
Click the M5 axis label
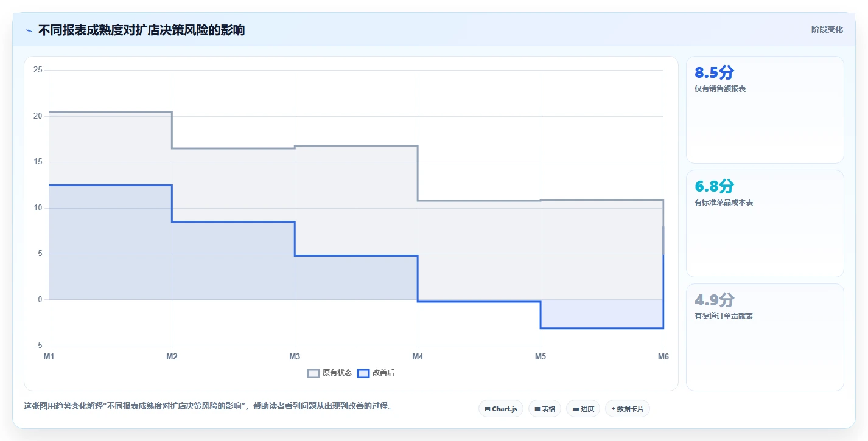point(541,357)
